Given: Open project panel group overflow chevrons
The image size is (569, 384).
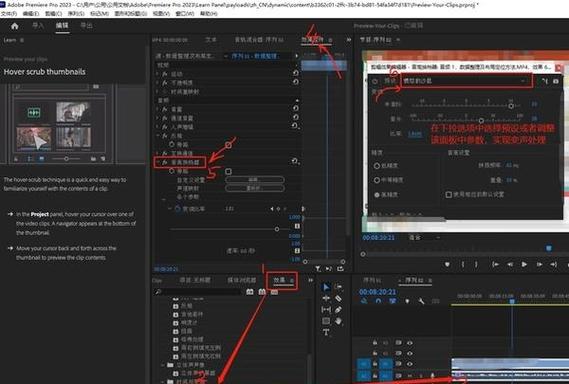Looking at the screenshot, I should pos(311,280).
